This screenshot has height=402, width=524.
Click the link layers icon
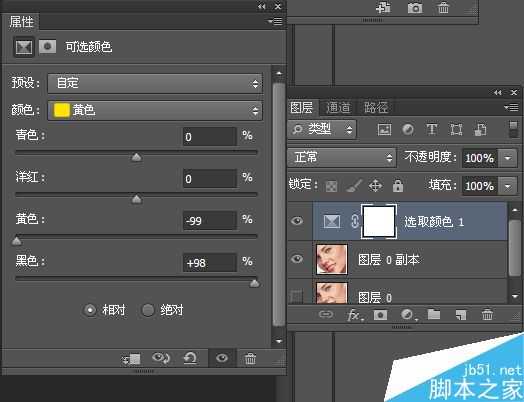[x=326, y=314]
